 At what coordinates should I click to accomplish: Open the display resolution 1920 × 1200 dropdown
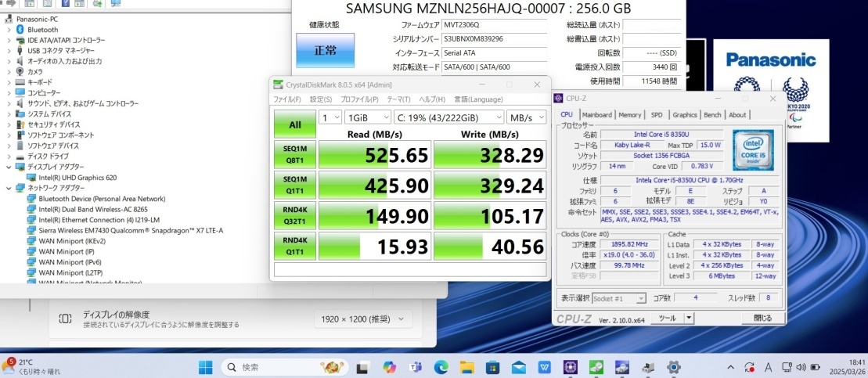click(x=363, y=319)
